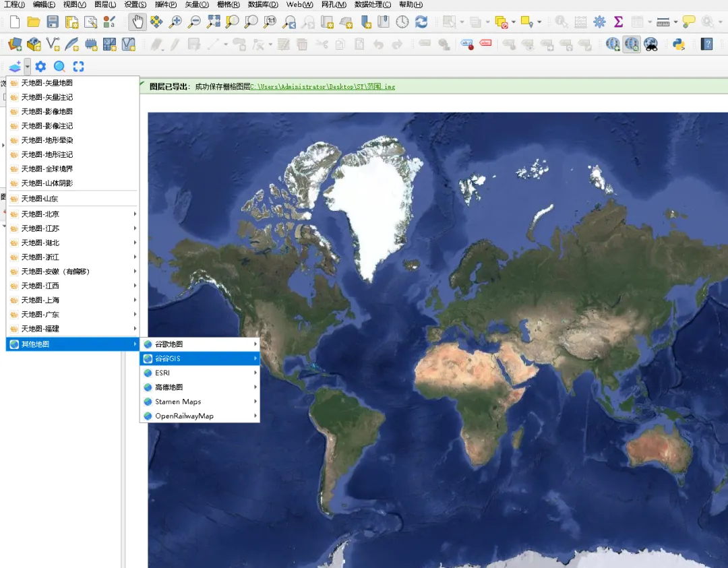This screenshot has width=728, height=568.
Task: Open the Python Console icon
Action: pyautogui.click(x=679, y=44)
